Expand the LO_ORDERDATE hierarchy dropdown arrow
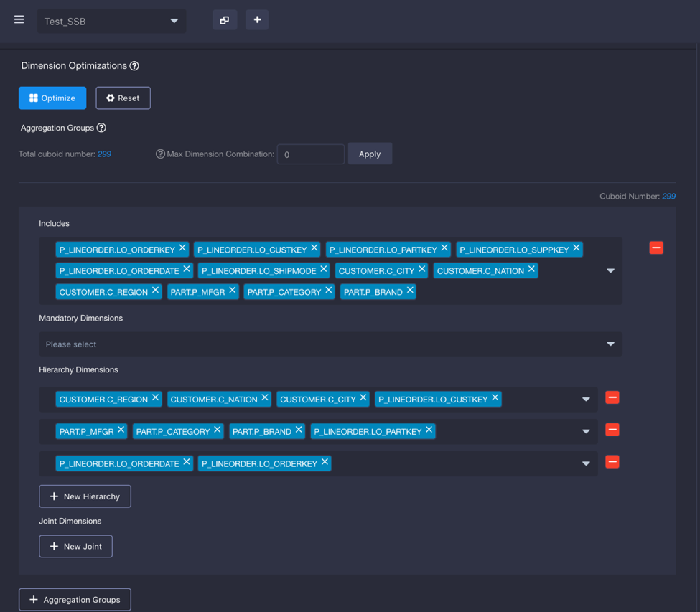This screenshot has height=612, width=700. [586, 463]
